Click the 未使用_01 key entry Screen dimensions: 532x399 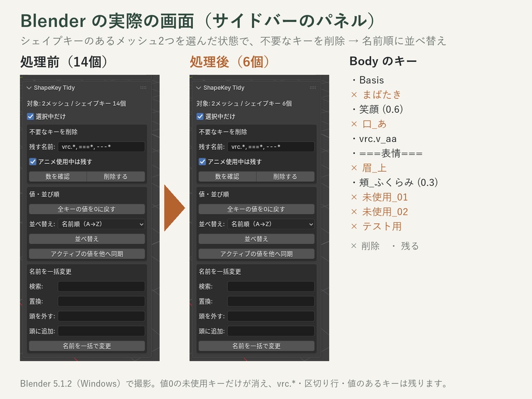[385, 197]
